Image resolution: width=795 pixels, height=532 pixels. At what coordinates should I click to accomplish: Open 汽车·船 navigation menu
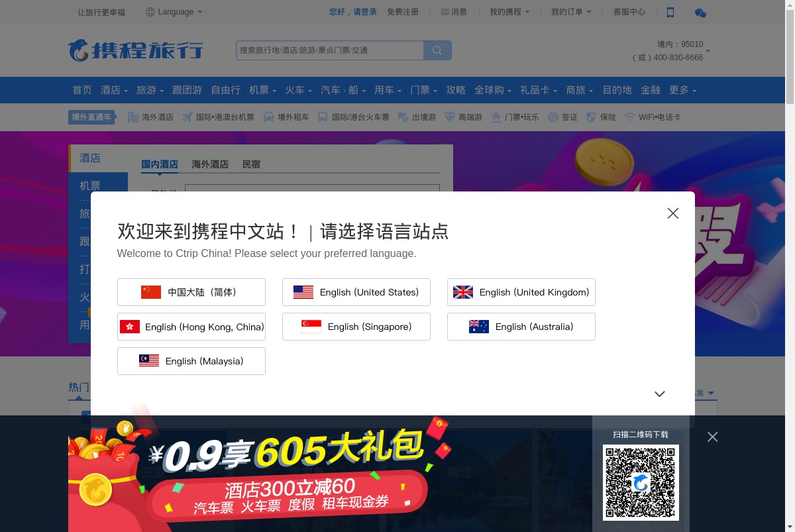click(x=344, y=90)
